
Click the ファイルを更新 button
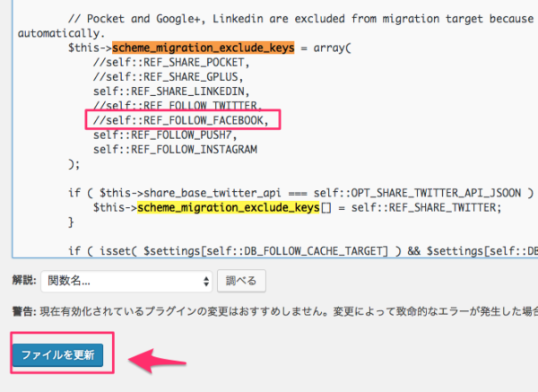(x=57, y=355)
